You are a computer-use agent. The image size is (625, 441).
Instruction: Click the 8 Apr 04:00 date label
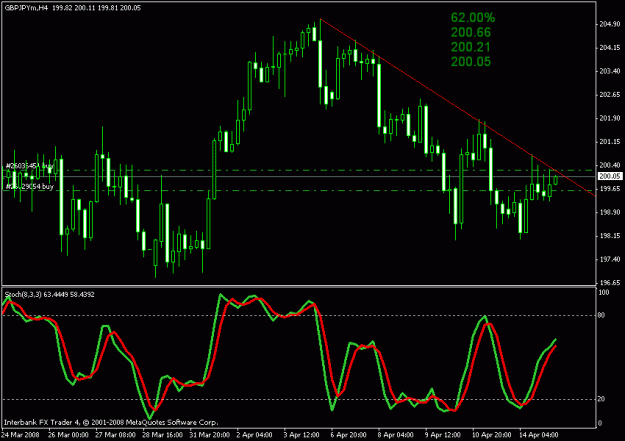(x=395, y=435)
